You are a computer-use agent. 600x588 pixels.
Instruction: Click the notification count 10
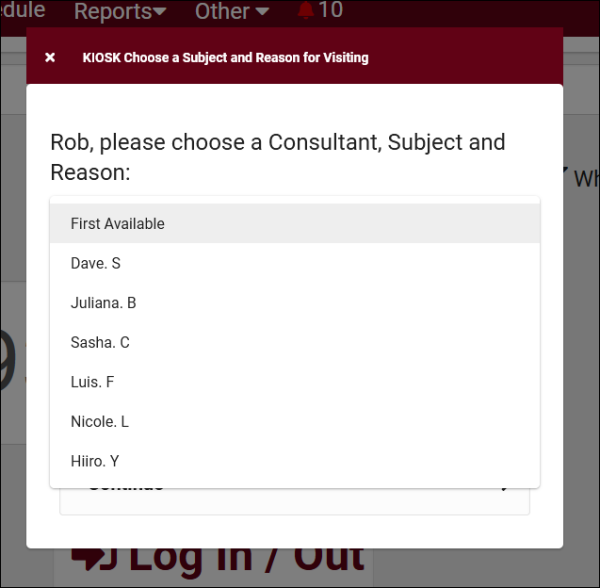click(330, 11)
